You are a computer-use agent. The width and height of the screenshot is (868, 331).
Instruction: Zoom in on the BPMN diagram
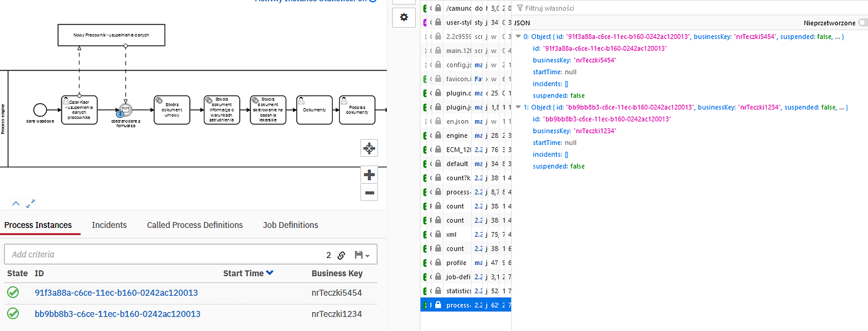[x=369, y=175]
